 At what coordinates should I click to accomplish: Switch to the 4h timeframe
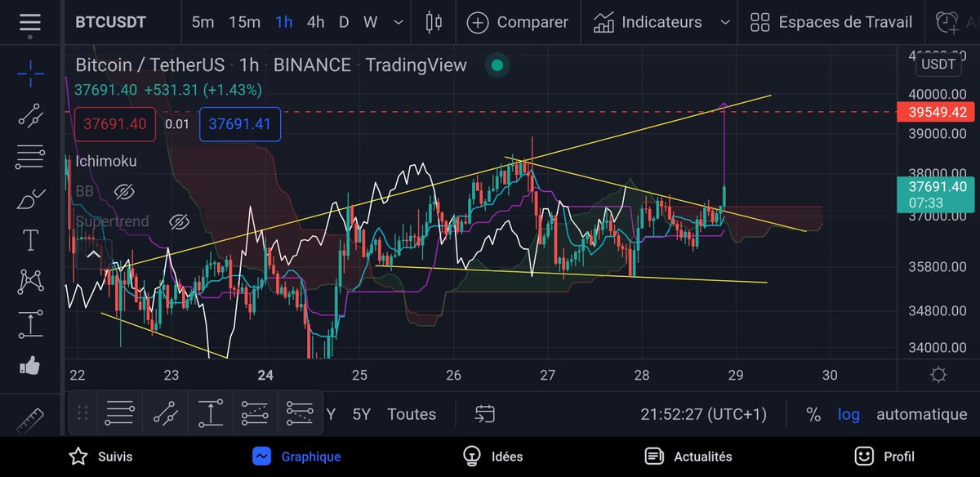(x=315, y=22)
